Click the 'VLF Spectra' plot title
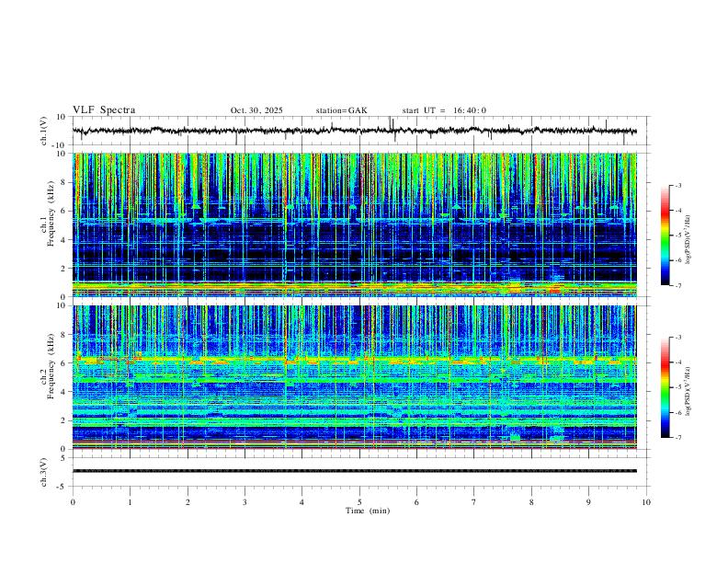Viewport: 728px width, 563px height. tap(104, 110)
